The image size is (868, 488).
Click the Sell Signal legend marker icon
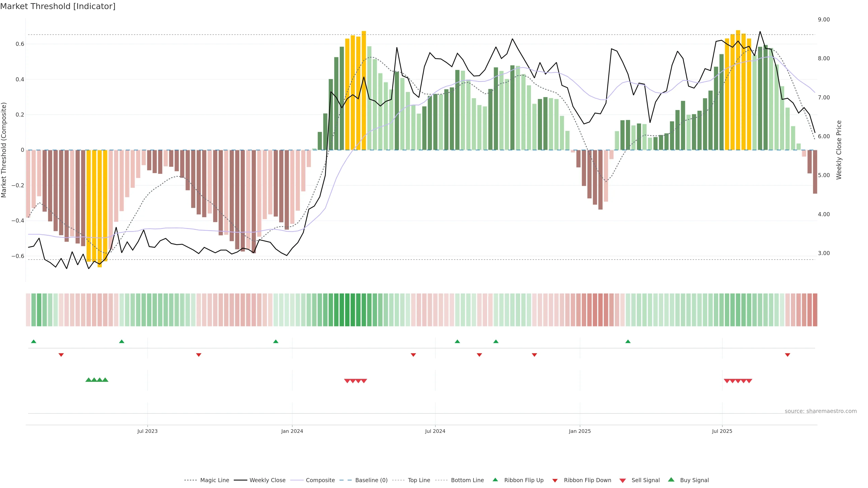tap(622, 480)
